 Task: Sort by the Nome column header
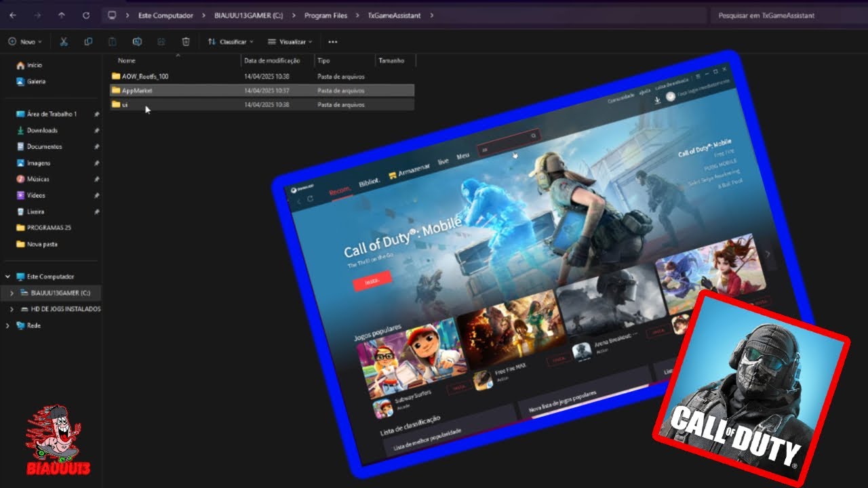point(127,60)
